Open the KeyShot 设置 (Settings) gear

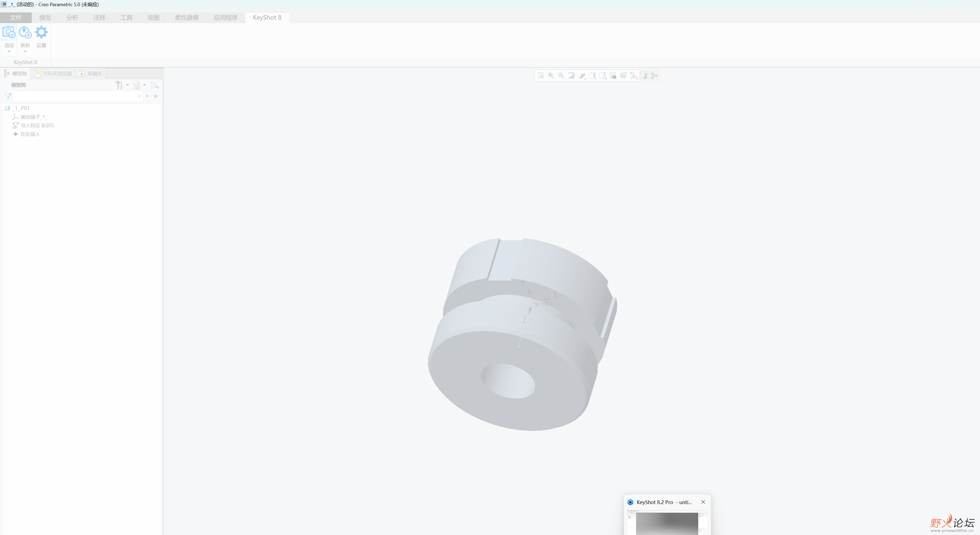coord(41,33)
